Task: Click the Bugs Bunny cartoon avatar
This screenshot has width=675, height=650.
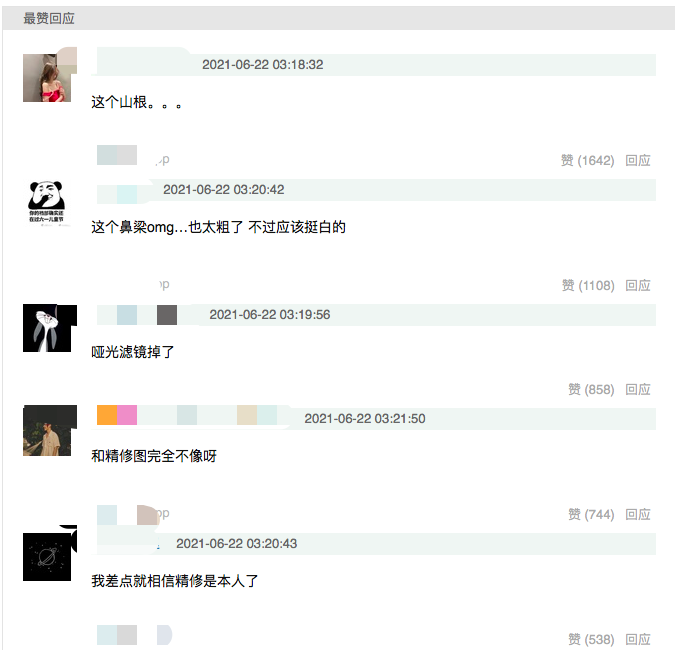Action: coord(47,328)
